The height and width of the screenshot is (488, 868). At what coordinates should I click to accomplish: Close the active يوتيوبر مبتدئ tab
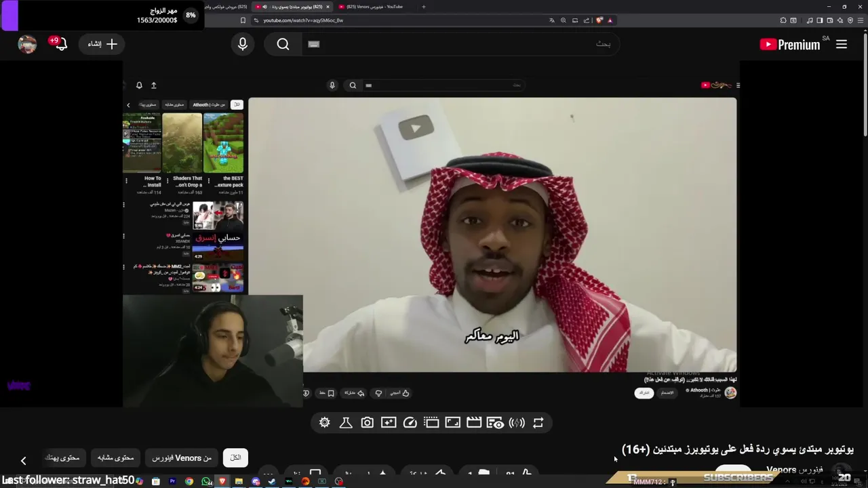[328, 7]
